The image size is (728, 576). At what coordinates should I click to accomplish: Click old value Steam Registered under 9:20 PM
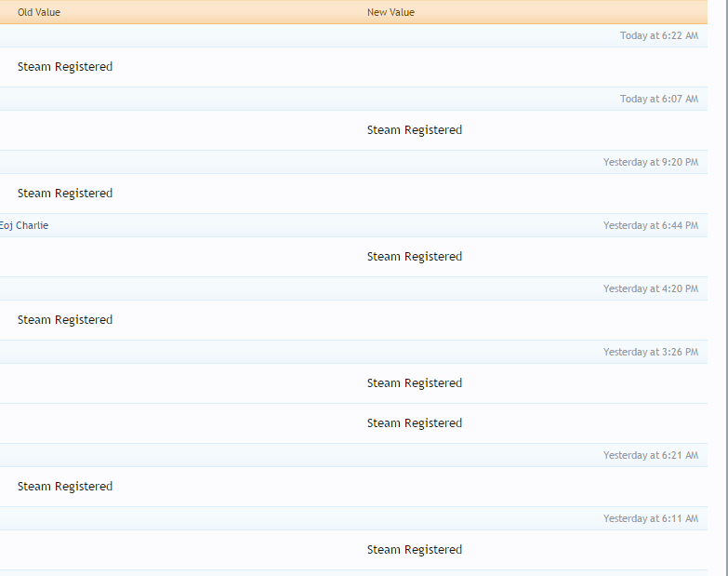65,194
